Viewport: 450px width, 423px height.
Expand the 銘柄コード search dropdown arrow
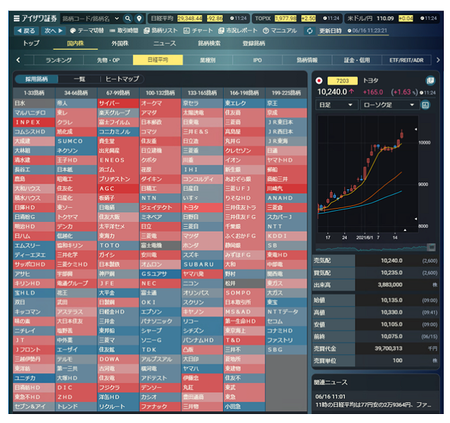click(x=117, y=18)
